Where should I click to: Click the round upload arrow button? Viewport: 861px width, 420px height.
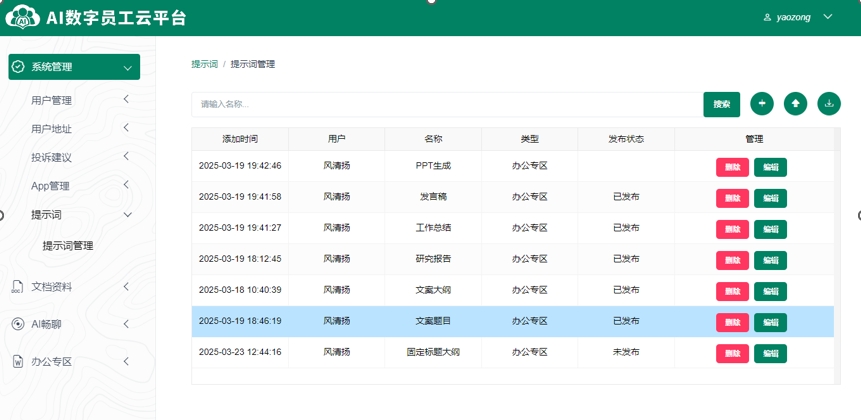[795, 104]
